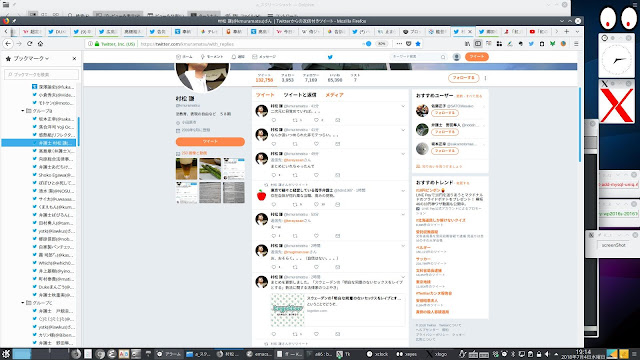Collapse the グループa bookmark folder
This screenshot has width=640, height=360.
click(23, 111)
